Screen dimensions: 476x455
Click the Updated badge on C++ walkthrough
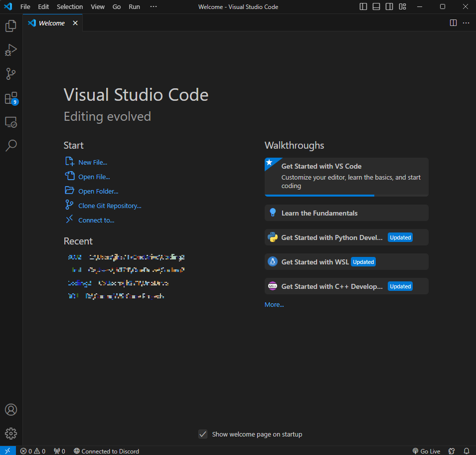point(400,286)
